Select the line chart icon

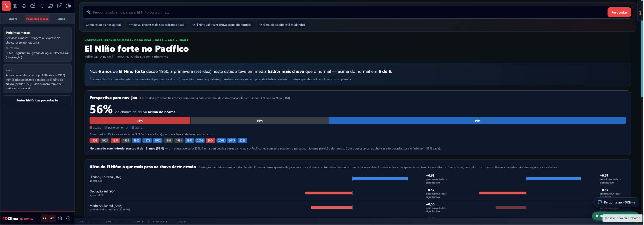click(x=59, y=6)
